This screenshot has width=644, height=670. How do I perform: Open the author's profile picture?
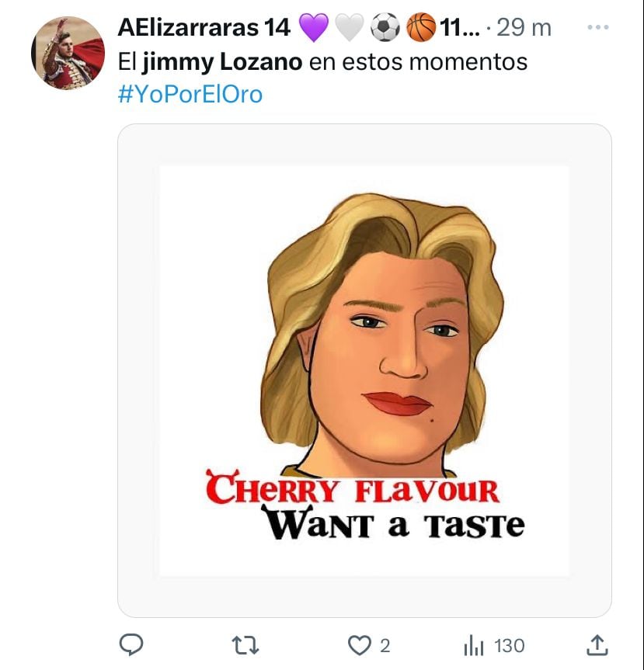coord(68,53)
